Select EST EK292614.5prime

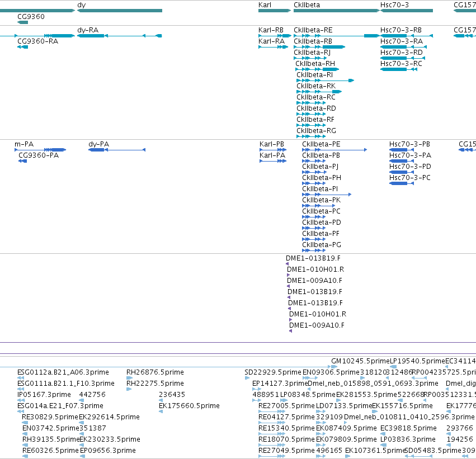tap(82, 423)
